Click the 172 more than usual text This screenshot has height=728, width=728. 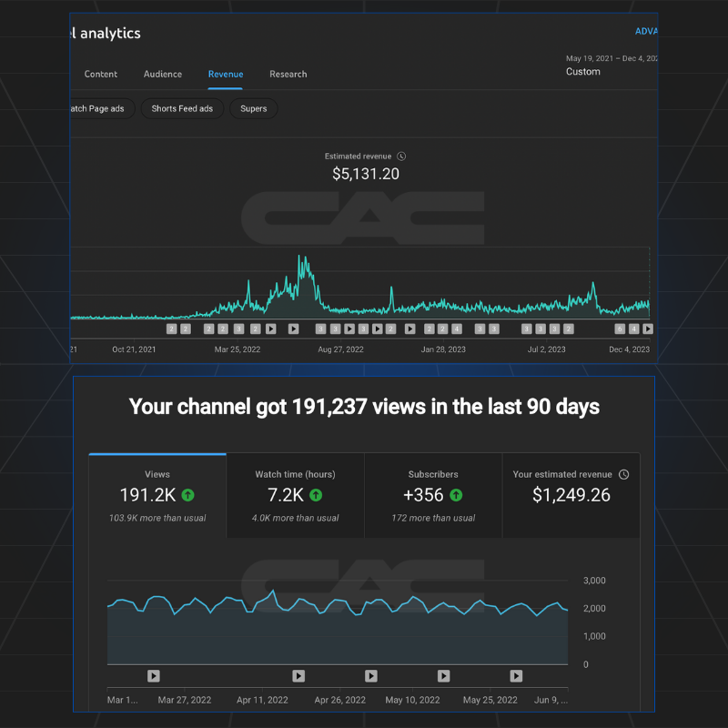pos(433,518)
